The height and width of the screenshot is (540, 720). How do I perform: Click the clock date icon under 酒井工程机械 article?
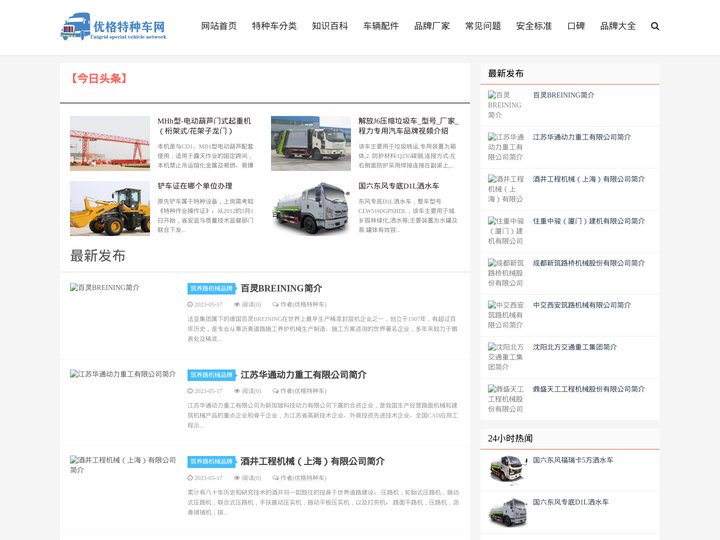tap(190, 478)
